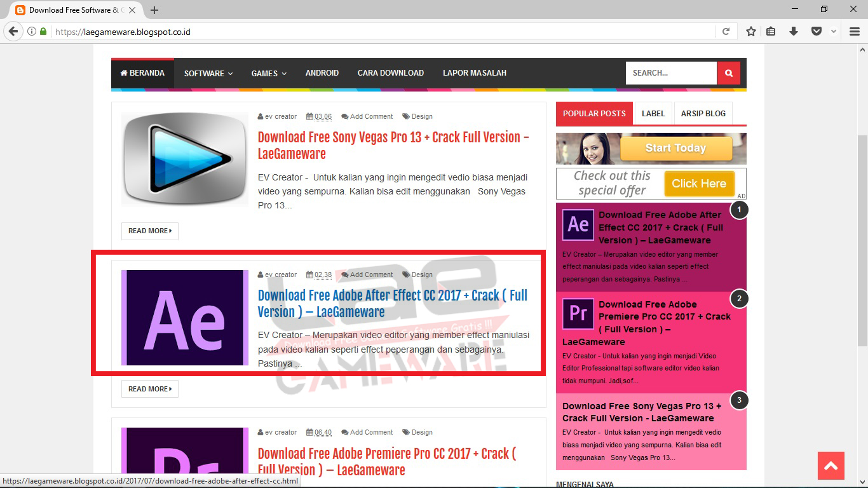
Task: Click the Pocket save icon
Action: [817, 31]
